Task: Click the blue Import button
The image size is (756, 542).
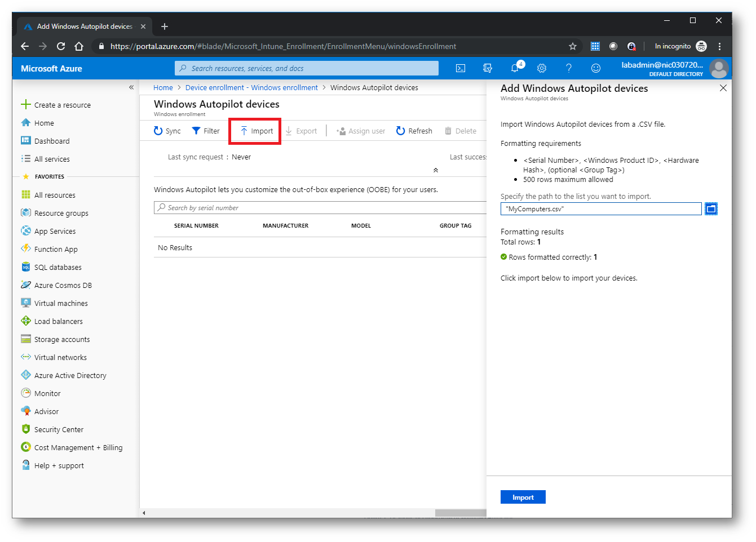Action: (523, 497)
